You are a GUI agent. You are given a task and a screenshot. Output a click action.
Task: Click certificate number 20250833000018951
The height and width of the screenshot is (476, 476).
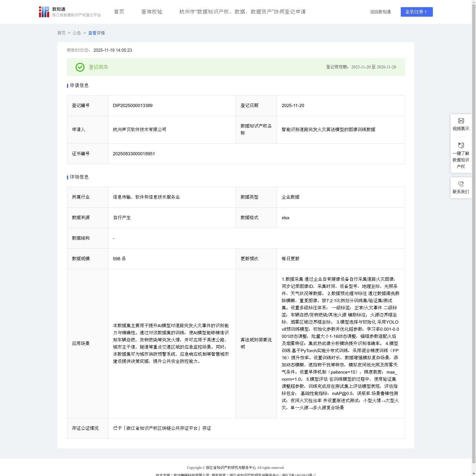[134, 154]
